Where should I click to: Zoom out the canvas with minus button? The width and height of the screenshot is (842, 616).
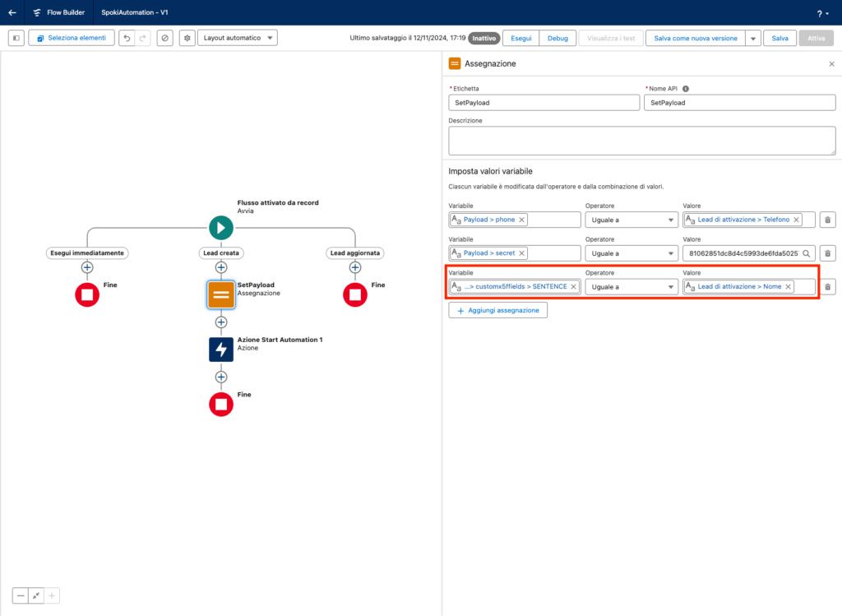(21, 595)
